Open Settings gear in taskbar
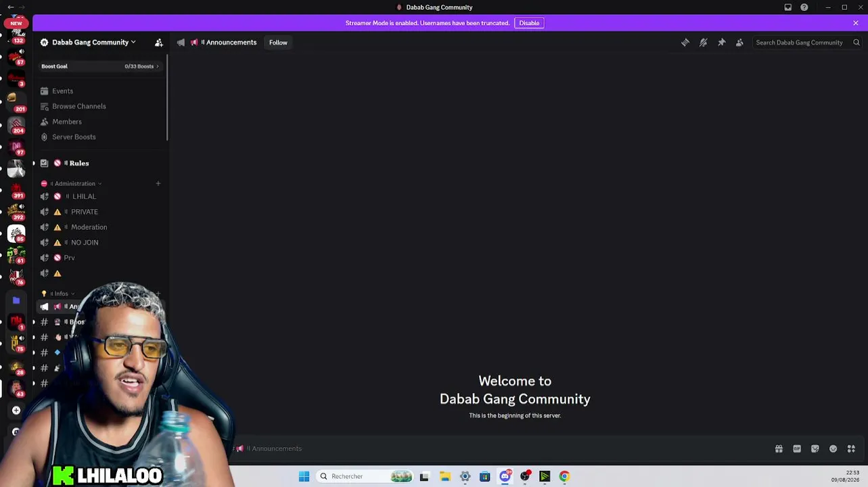The image size is (868, 487). pyautogui.click(x=465, y=476)
